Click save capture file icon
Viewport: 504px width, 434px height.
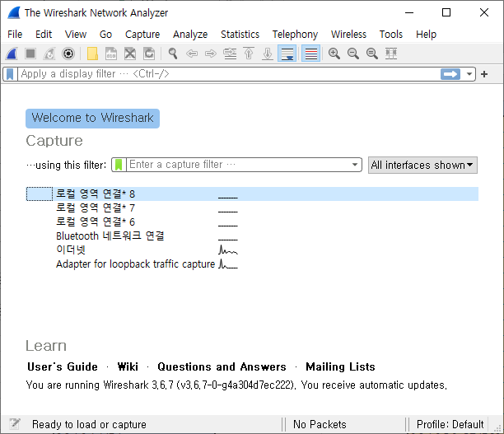111,54
